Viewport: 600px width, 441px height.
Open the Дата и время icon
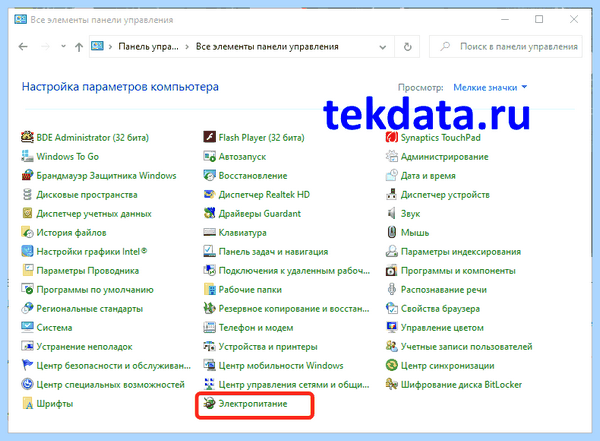(x=391, y=175)
